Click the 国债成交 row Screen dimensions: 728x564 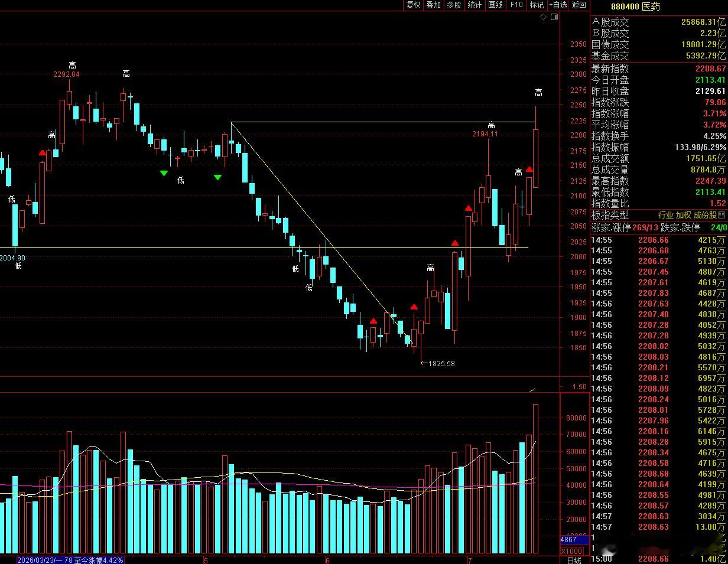click(x=659, y=44)
